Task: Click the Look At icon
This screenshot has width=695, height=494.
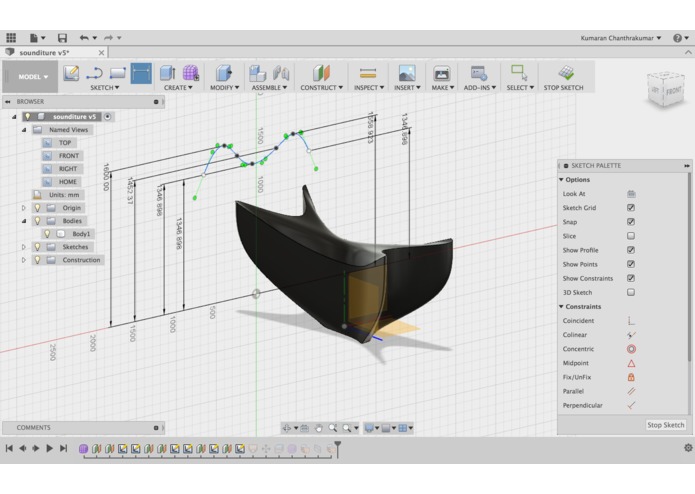Action: tap(631, 194)
